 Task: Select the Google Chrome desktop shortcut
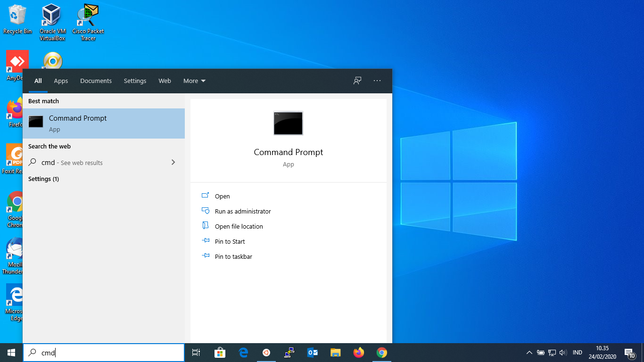[15, 209]
